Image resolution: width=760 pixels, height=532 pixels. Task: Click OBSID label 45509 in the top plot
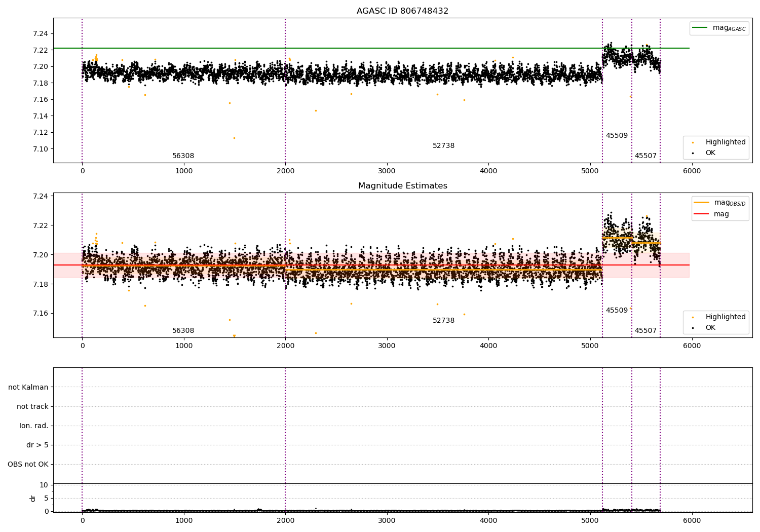617,136
